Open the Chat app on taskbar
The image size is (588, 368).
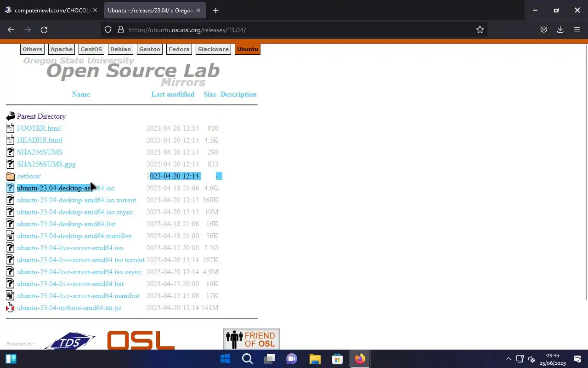pos(292,359)
